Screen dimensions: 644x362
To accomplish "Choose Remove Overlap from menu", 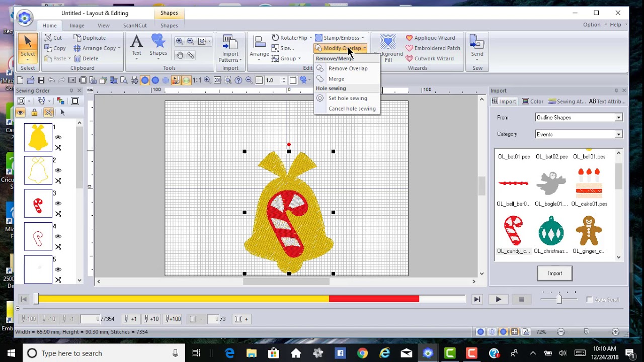I will pos(347,68).
